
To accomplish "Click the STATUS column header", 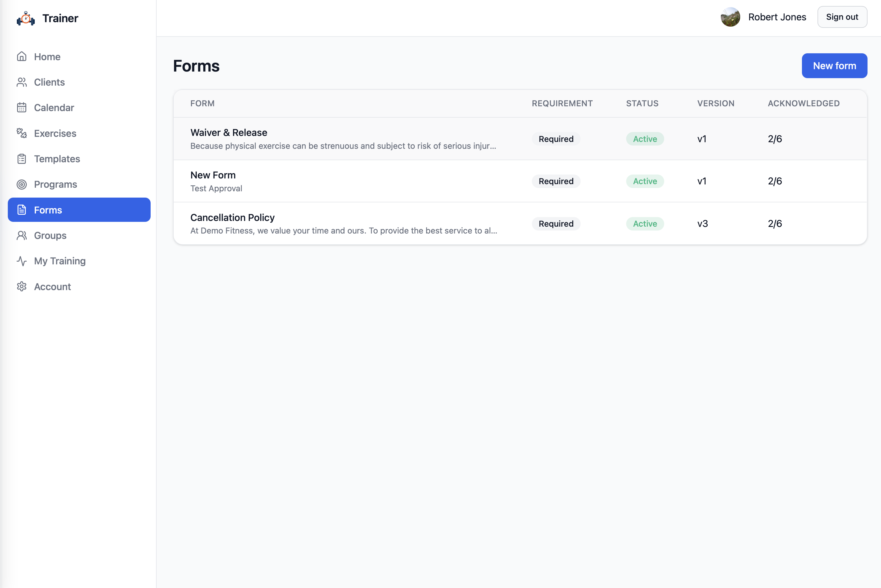I will point(642,104).
